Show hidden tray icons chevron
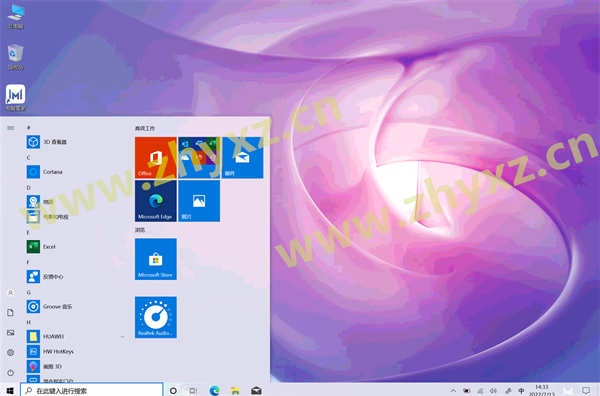600x396 pixels. (453, 391)
